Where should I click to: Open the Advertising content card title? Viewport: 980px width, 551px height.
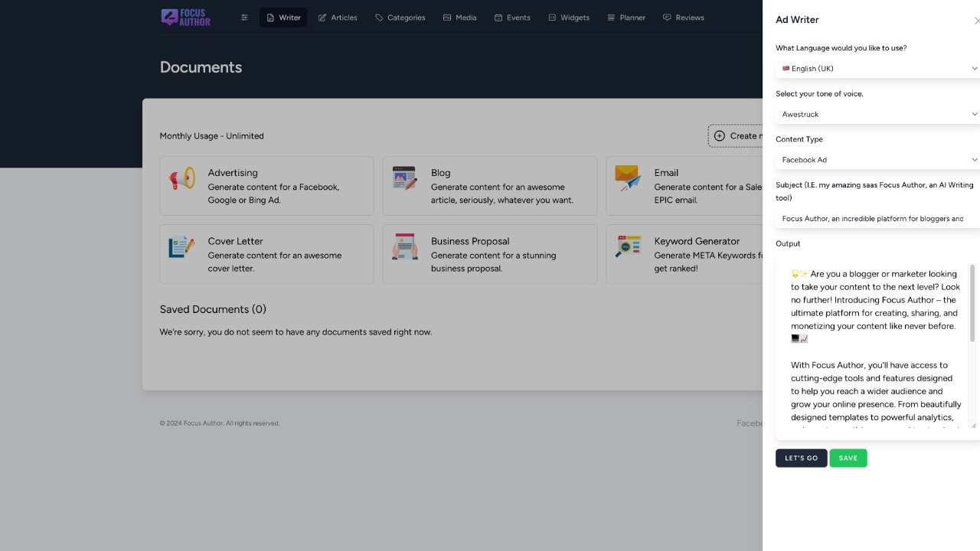[233, 173]
